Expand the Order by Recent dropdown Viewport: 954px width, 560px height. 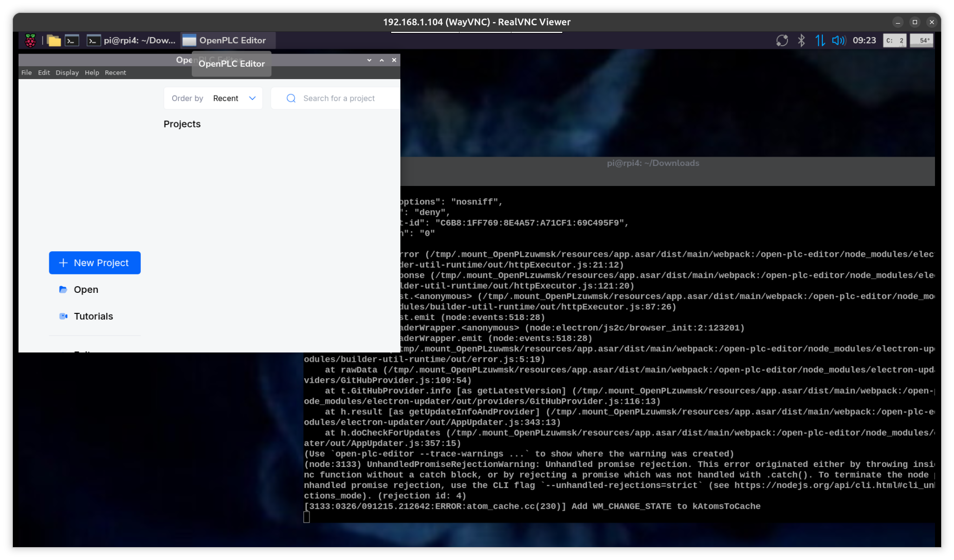213,98
